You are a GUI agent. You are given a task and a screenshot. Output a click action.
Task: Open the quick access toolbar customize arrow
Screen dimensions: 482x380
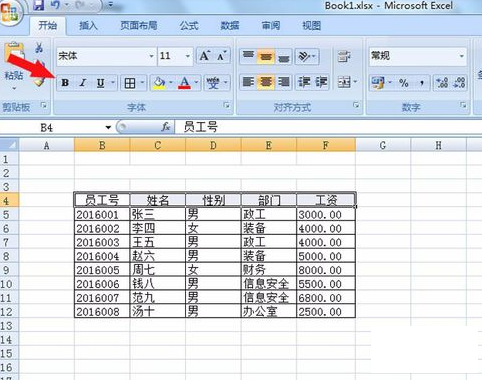(111, 5)
